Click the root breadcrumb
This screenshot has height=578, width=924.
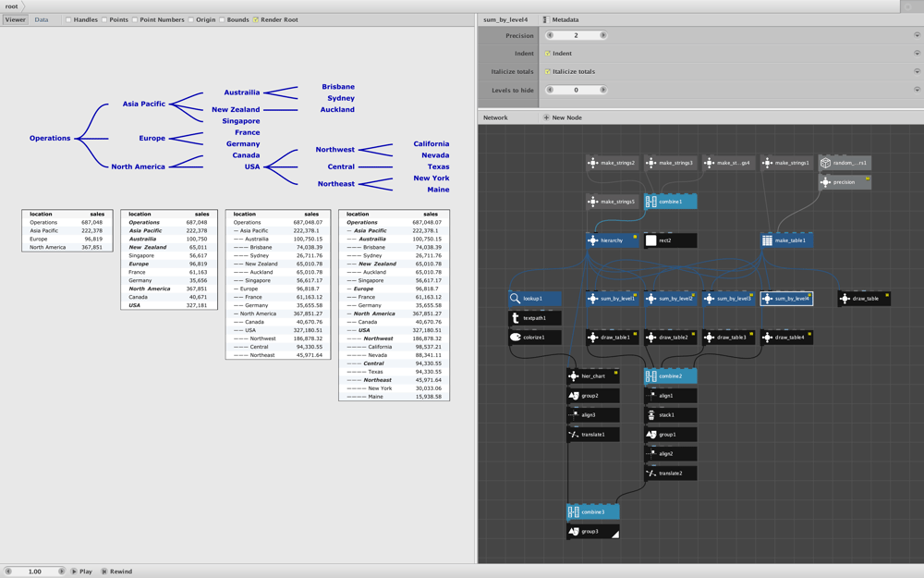pos(12,6)
